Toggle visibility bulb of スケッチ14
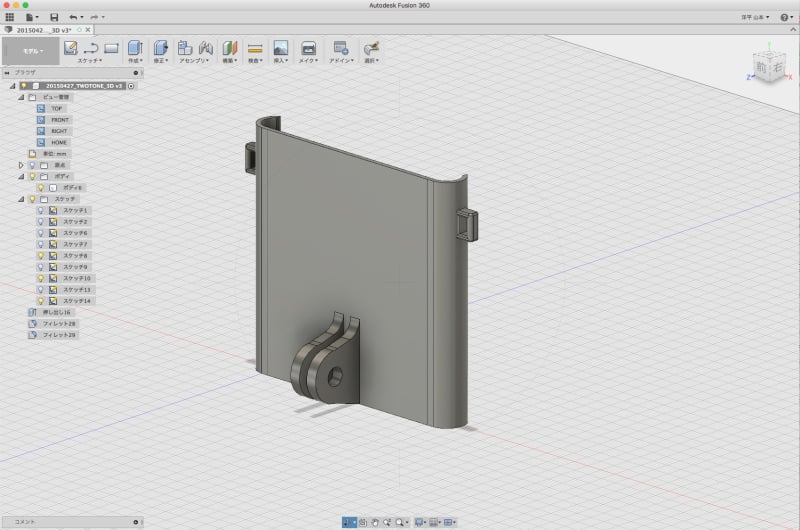The image size is (800, 530). [41, 301]
